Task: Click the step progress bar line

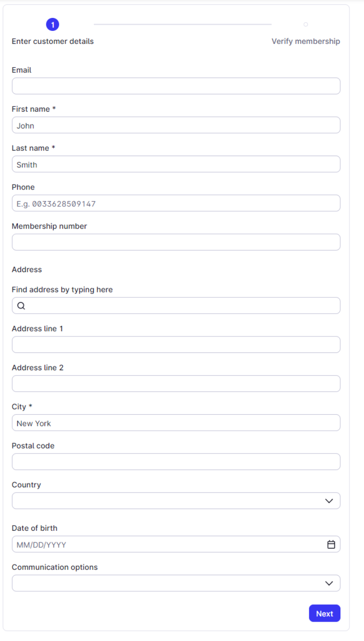Action: (183, 24)
